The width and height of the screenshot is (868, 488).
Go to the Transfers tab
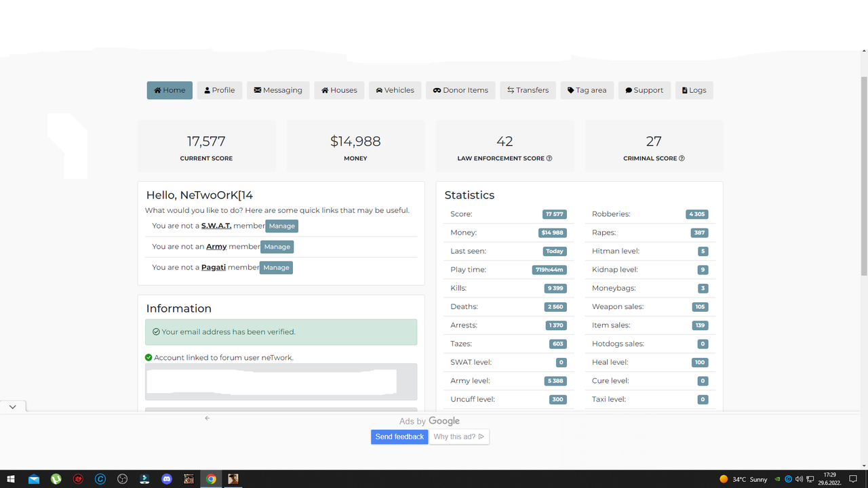528,90
